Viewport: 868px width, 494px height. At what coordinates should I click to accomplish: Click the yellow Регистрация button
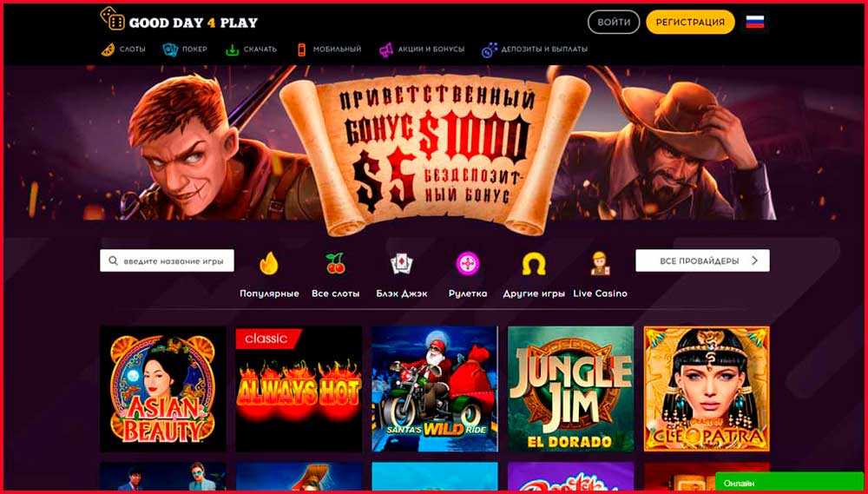coord(690,23)
